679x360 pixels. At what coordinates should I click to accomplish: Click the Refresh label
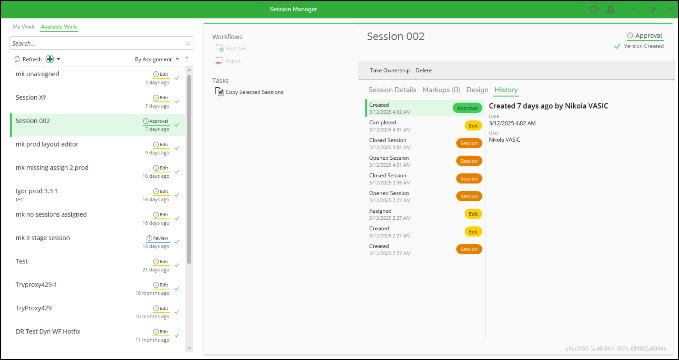coord(32,59)
